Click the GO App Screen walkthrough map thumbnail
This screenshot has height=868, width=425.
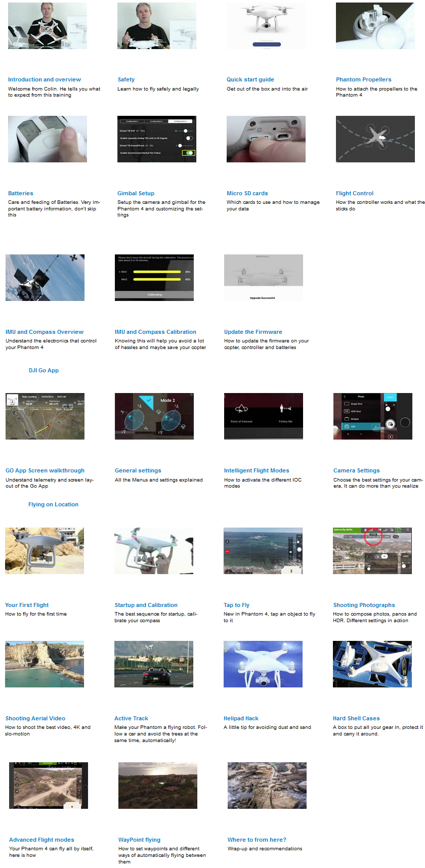[45, 416]
